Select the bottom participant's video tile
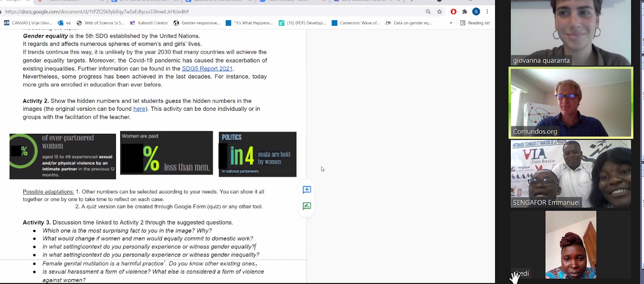Screen dimensions: 644x284 pyautogui.click(x=571, y=245)
